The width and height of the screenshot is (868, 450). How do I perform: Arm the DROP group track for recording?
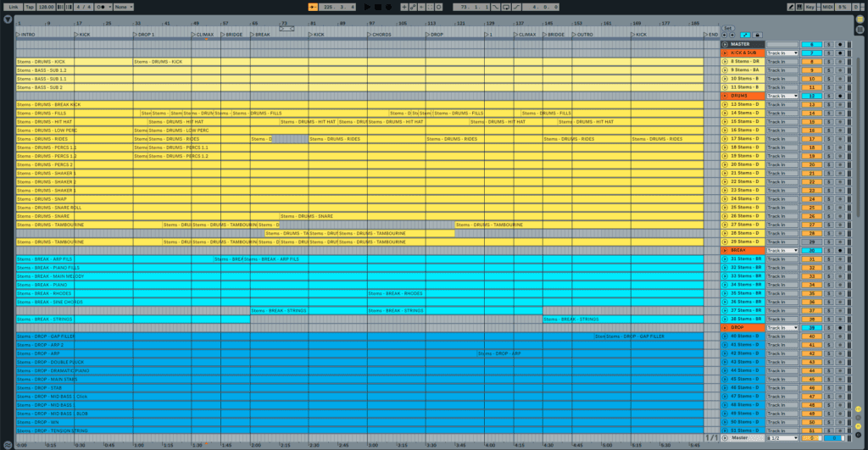click(x=840, y=328)
